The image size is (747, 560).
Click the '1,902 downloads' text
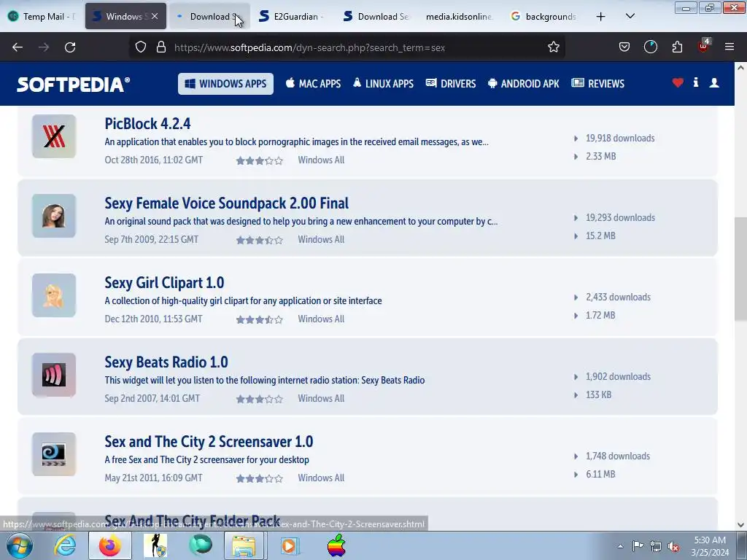(x=619, y=377)
